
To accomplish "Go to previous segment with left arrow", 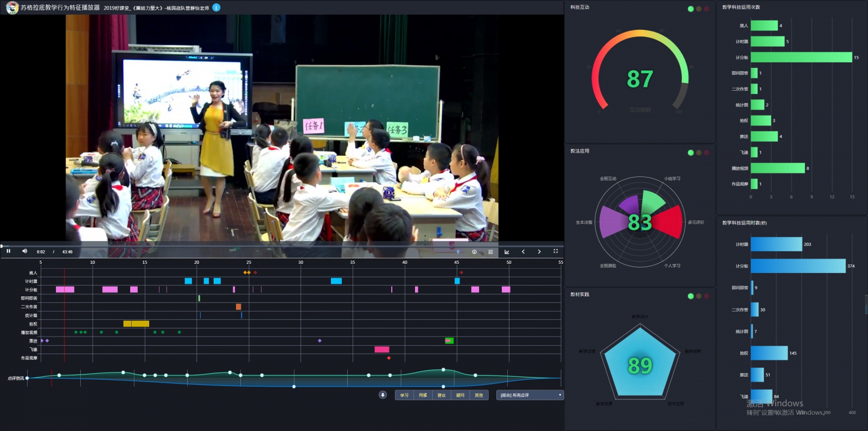I will pyautogui.click(x=523, y=252).
